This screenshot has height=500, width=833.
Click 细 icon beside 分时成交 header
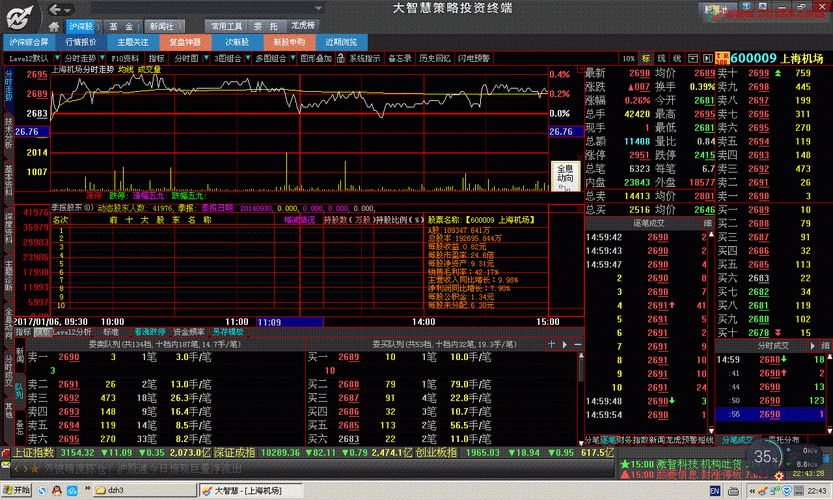point(825,345)
